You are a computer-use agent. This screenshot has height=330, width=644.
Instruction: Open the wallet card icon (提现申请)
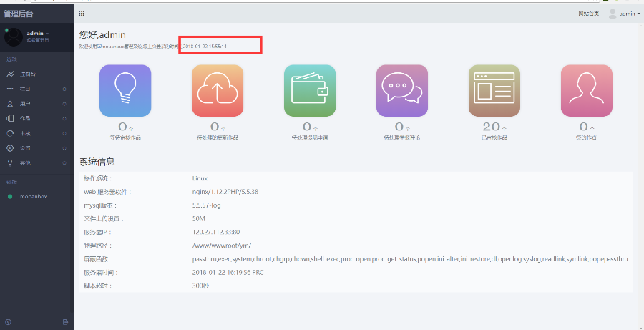coord(310,91)
